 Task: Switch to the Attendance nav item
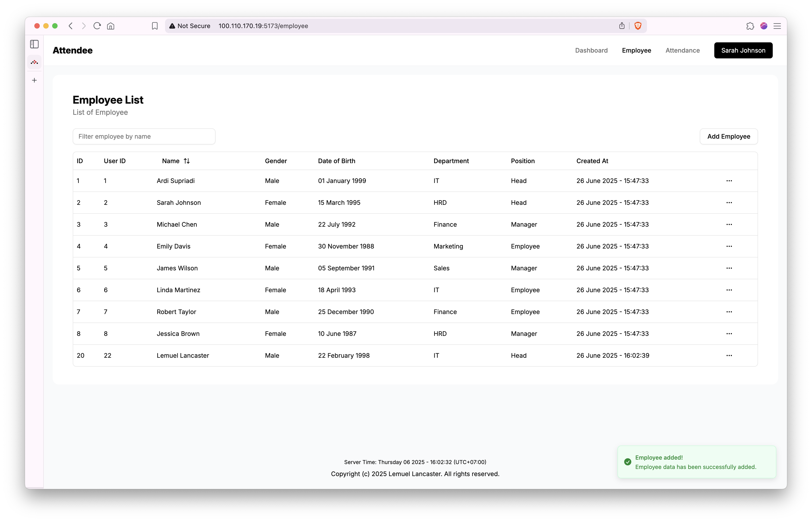point(682,51)
